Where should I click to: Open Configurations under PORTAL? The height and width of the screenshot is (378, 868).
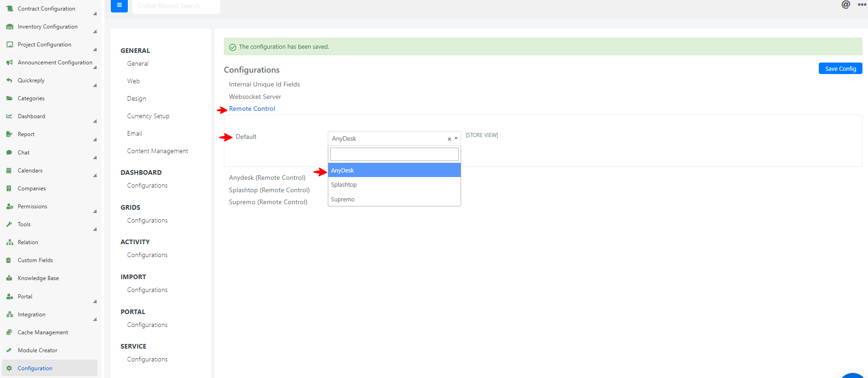point(147,325)
